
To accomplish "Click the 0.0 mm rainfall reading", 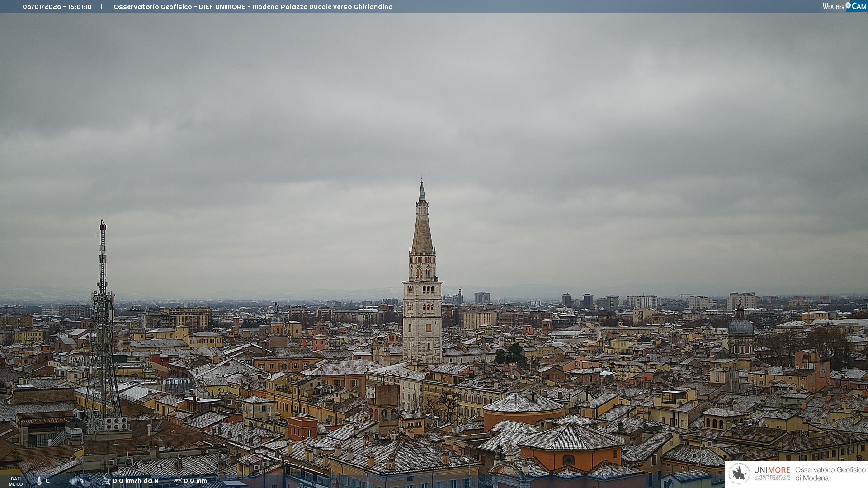I will (x=195, y=481).
